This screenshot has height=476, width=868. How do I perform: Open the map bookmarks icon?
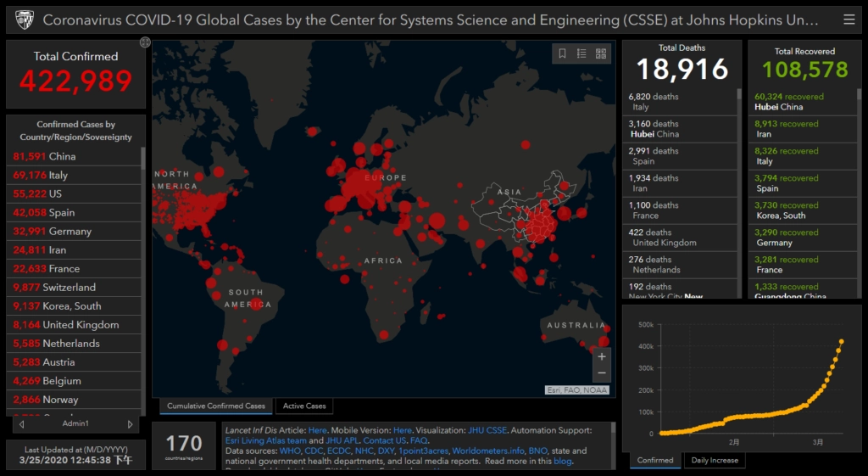(562, 53)
